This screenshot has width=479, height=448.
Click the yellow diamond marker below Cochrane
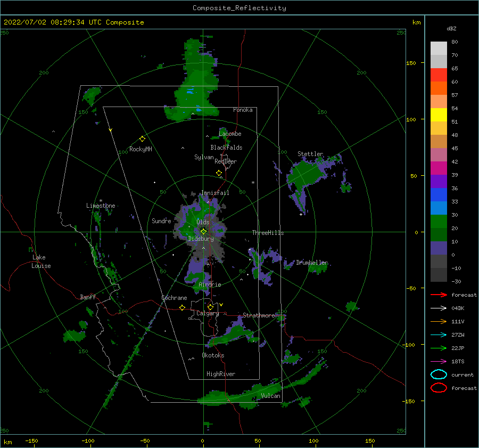pyautogui.click(x=182, y=307)
